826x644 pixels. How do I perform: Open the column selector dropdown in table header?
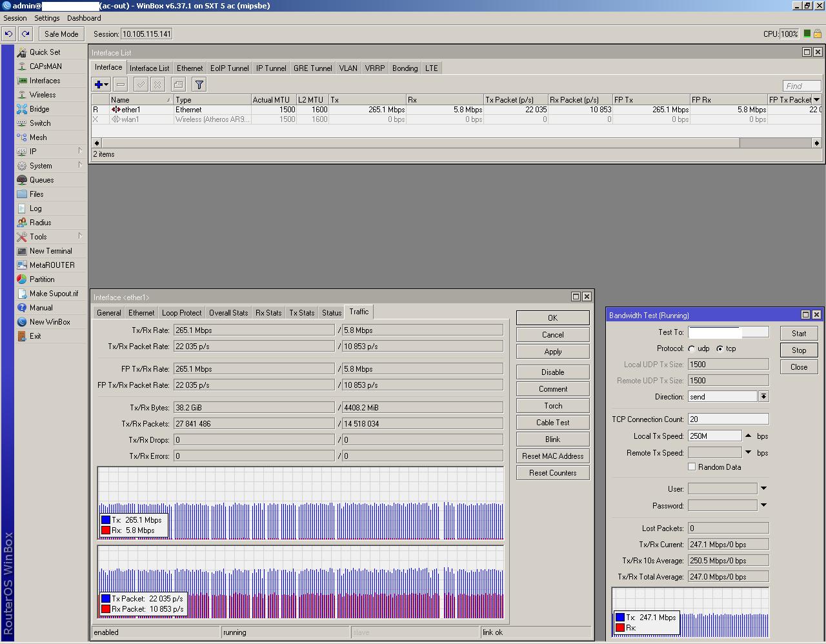tap(816, 100)
